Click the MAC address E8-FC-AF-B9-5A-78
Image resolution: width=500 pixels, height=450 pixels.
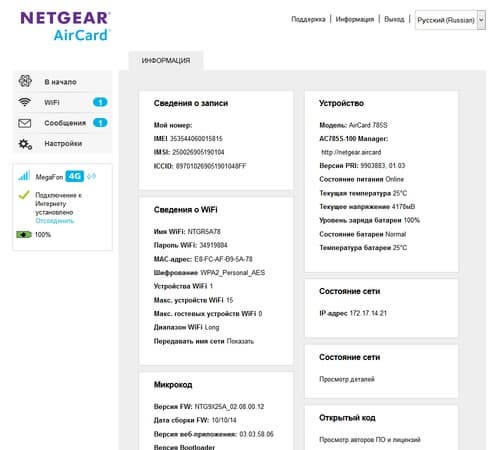click(x=223, y=259)
